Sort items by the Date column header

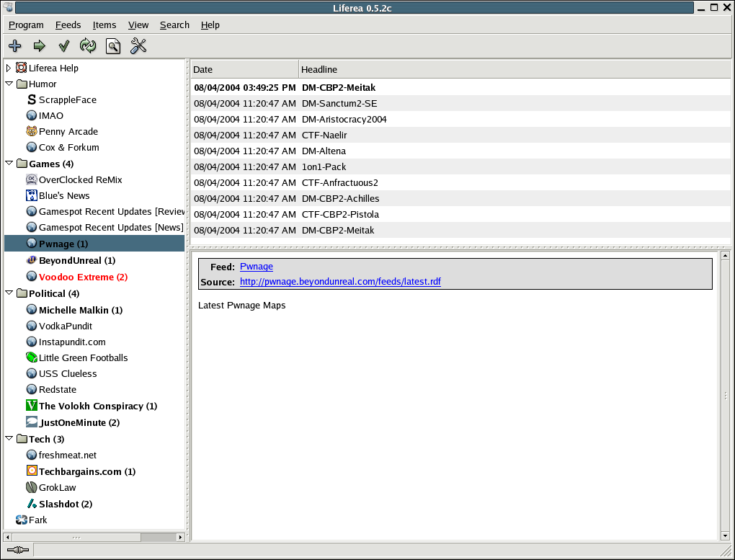pos(244,69)
